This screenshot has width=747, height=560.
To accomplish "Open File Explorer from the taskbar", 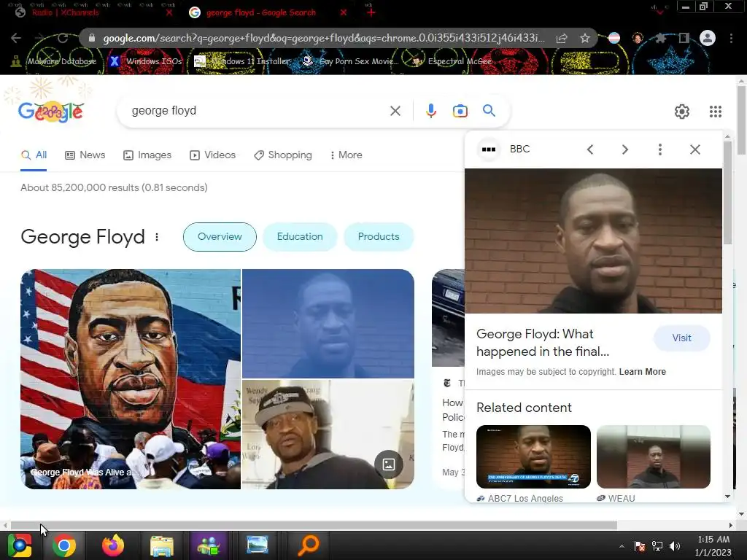I will click(x=162, y=545).
